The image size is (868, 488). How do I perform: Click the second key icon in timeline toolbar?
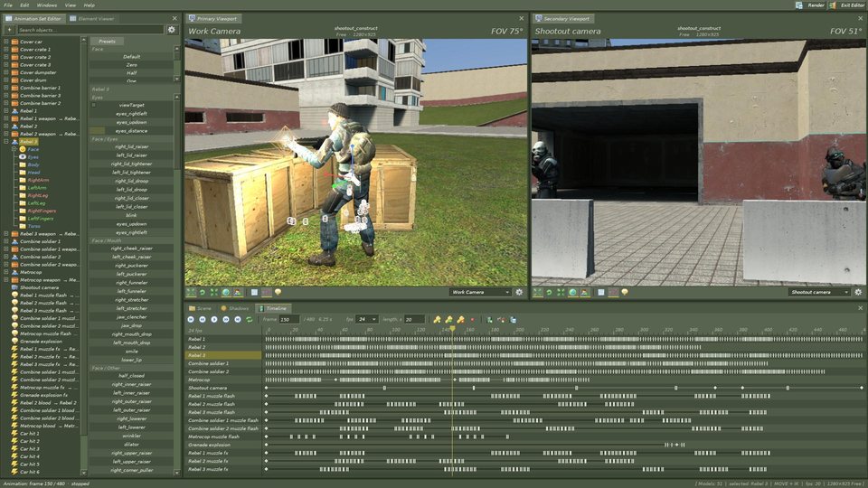click(448, 319)
